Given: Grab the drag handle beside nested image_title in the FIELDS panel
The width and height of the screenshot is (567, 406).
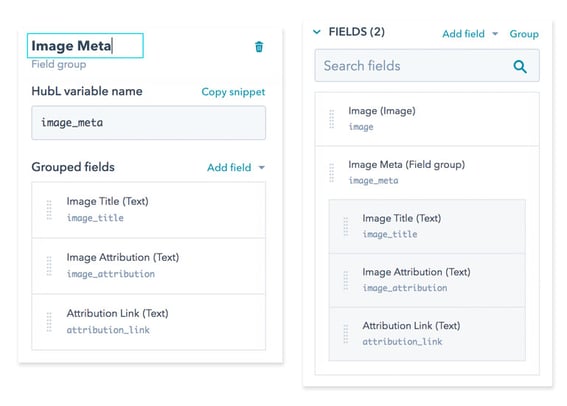Looking at the screenshot, I should [x=346, y=226].
